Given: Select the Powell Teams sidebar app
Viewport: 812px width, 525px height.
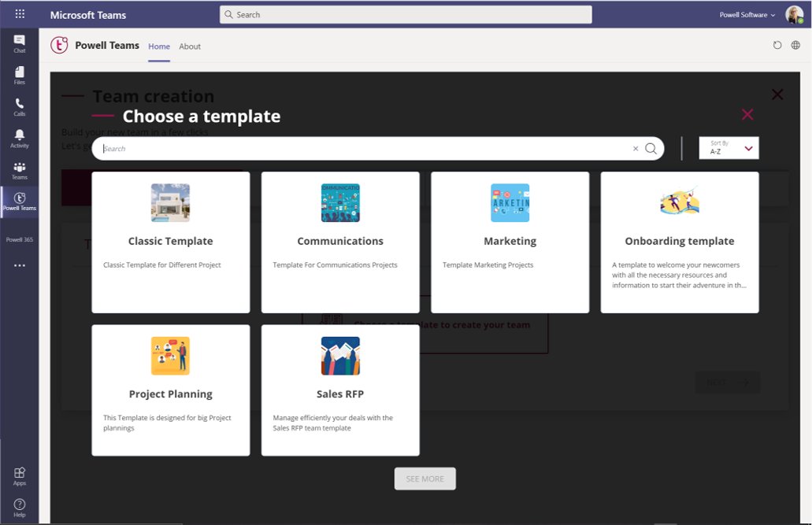Looking at the screenshot, I should pyautogui.click(x=19, y=202).
